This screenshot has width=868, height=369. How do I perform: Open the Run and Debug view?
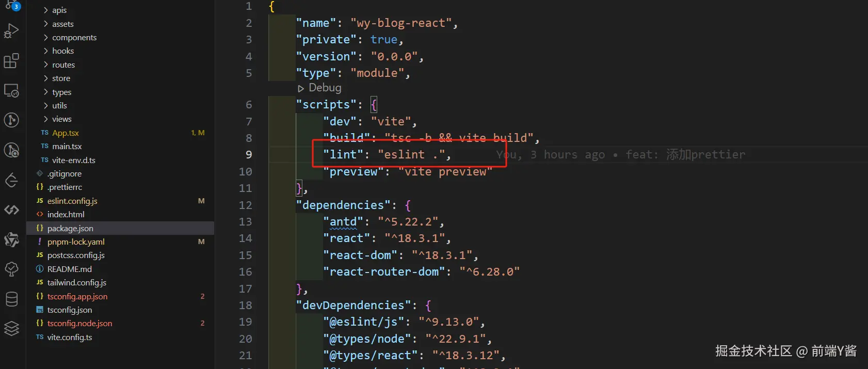click(11, 31)
